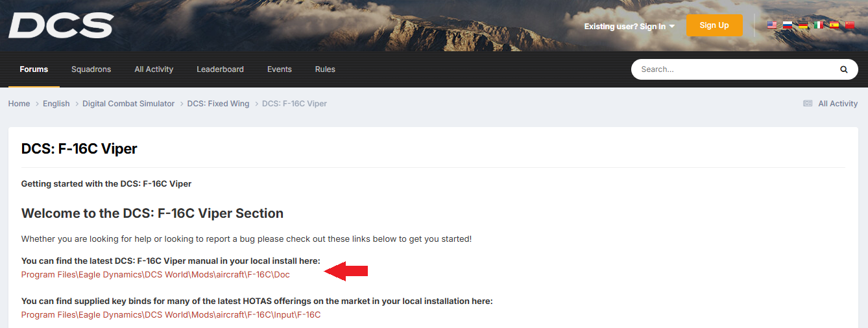Select the Russian flag language
The height and width of the screenshot is (328, 868).
788,25
